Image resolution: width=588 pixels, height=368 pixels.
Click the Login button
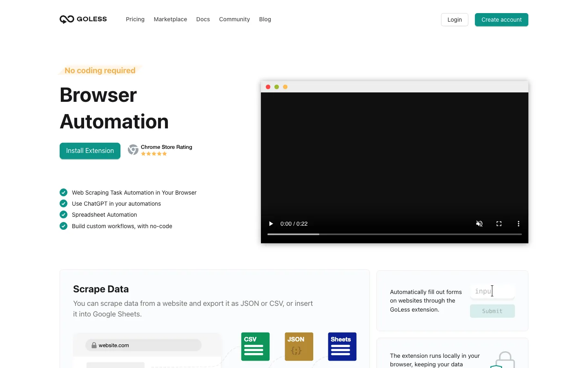point(454,20)
